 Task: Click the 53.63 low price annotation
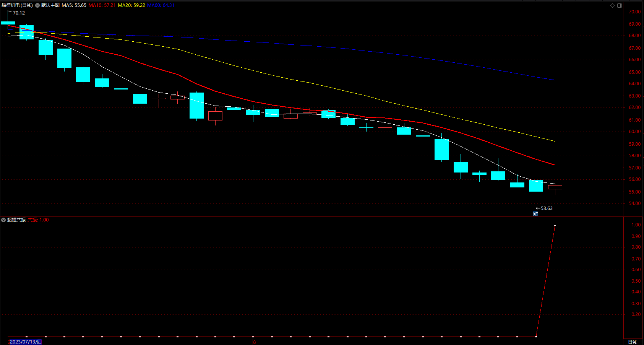click(x=547, y=208)
